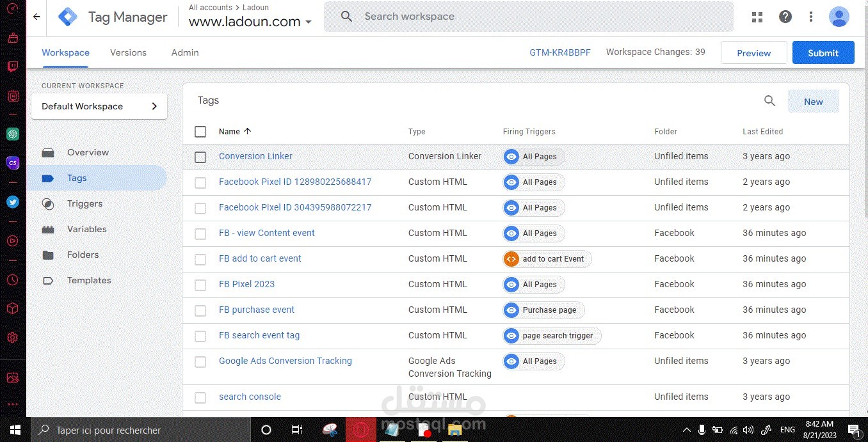Open the history clock icon in browser sidebar
The image size is (868, 442).
pos(13,280)
